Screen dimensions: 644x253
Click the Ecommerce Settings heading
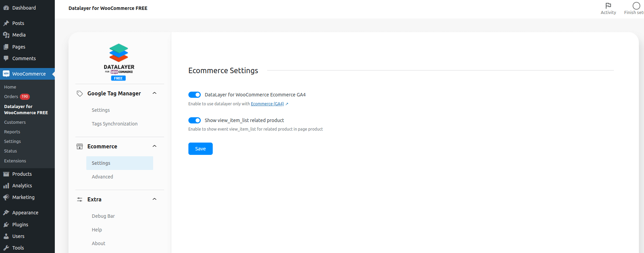(x=223, y=70)
